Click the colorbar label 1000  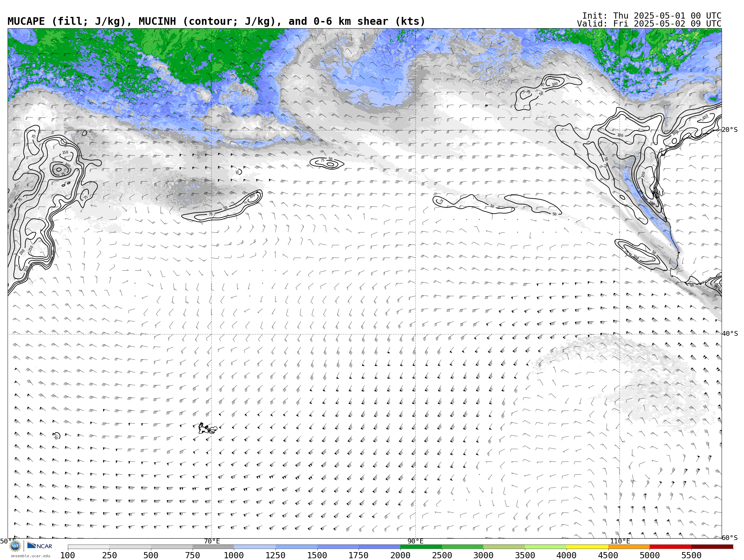point(234,556)
